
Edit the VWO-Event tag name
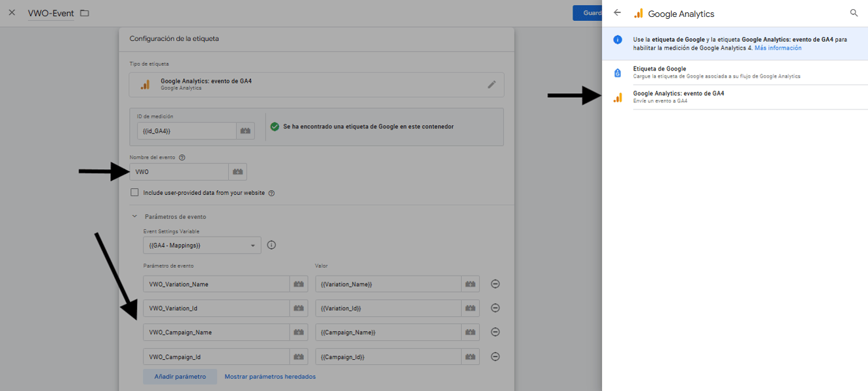51,14
